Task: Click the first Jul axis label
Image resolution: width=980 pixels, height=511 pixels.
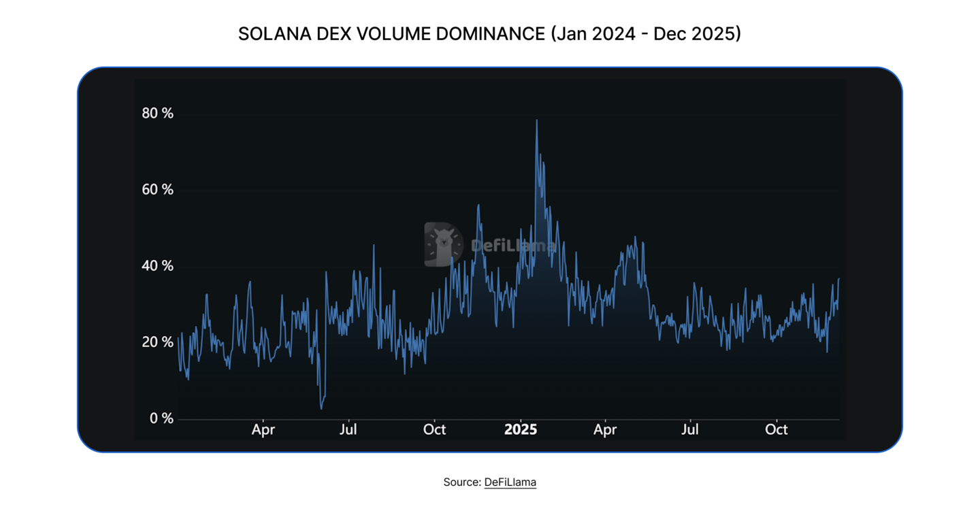Action: click(348, 429)
